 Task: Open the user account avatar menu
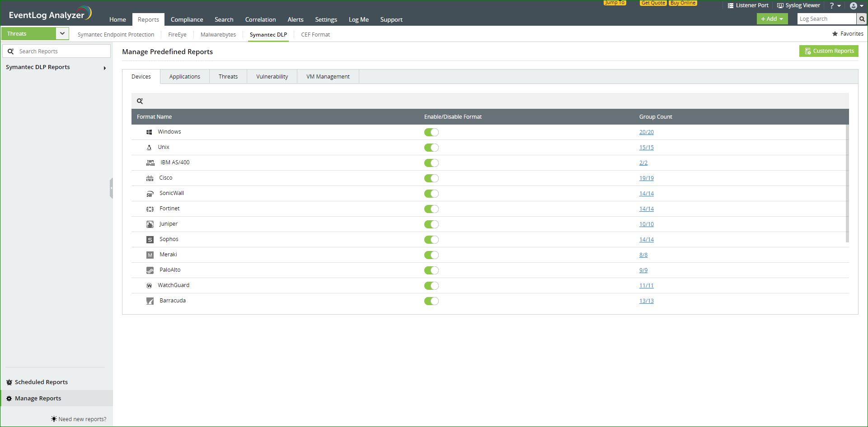[856, 6]
